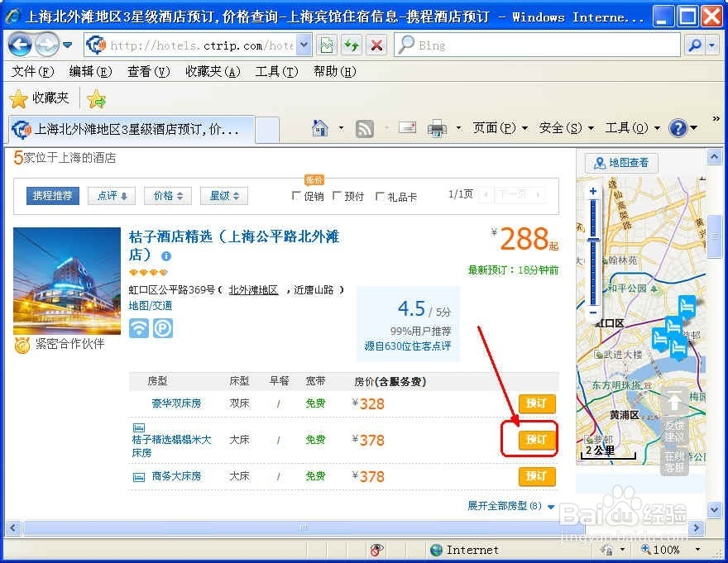The width and height of the screenshot is (728, 563).
Task: Open the 商务大床房 room link
Action: (176, 476)
